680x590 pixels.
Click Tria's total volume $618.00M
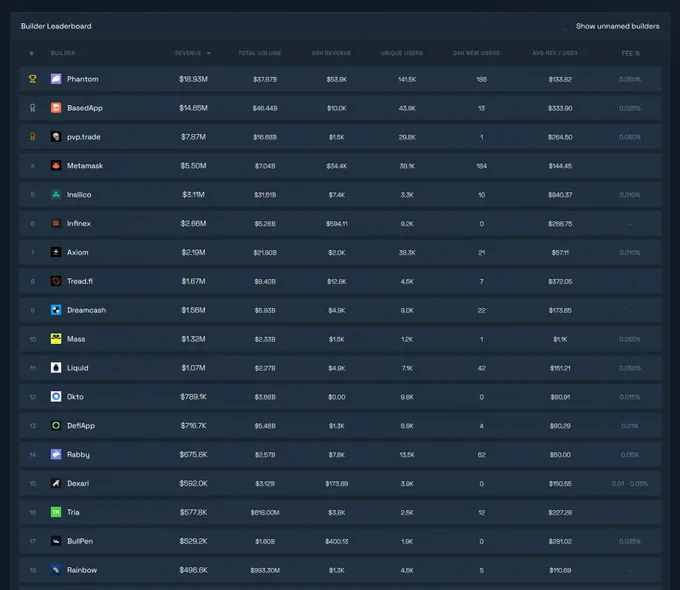point(265,513)
